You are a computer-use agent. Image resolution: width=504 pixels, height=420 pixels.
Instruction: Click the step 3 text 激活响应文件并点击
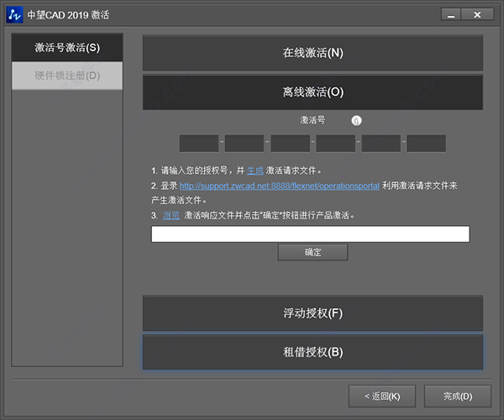[x=221, y=215]
